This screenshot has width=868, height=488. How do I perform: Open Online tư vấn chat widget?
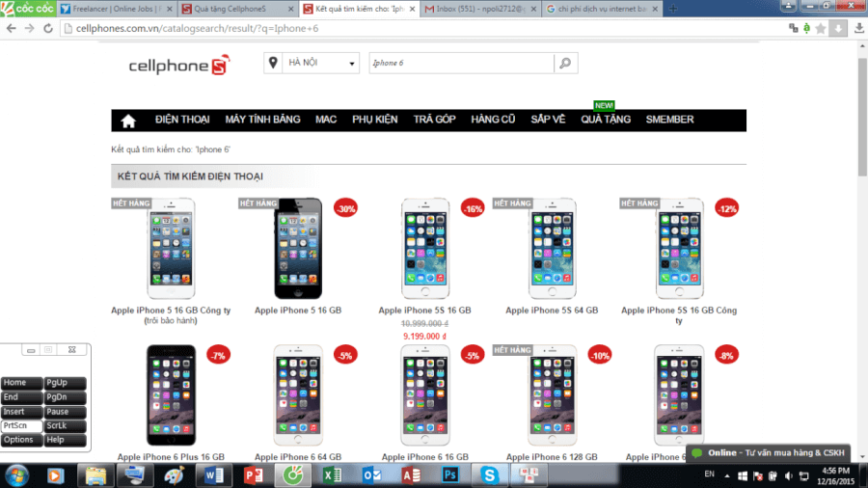770,453
